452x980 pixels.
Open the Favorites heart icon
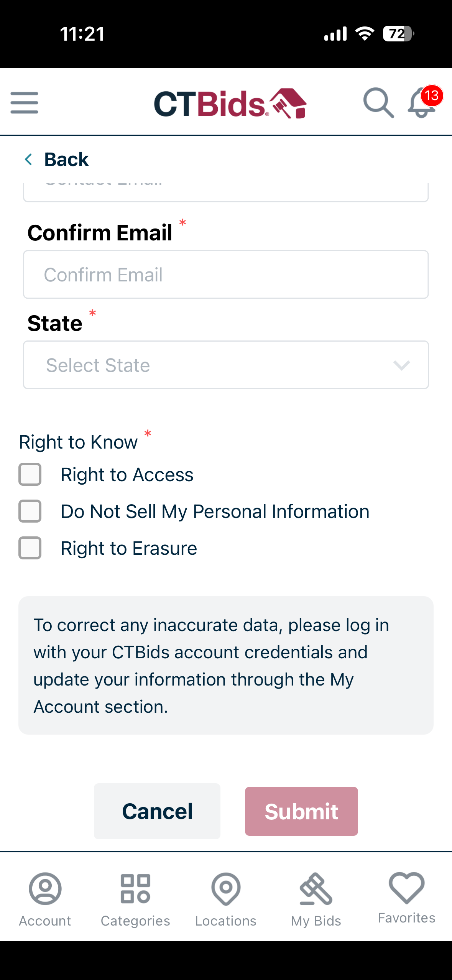406,888
